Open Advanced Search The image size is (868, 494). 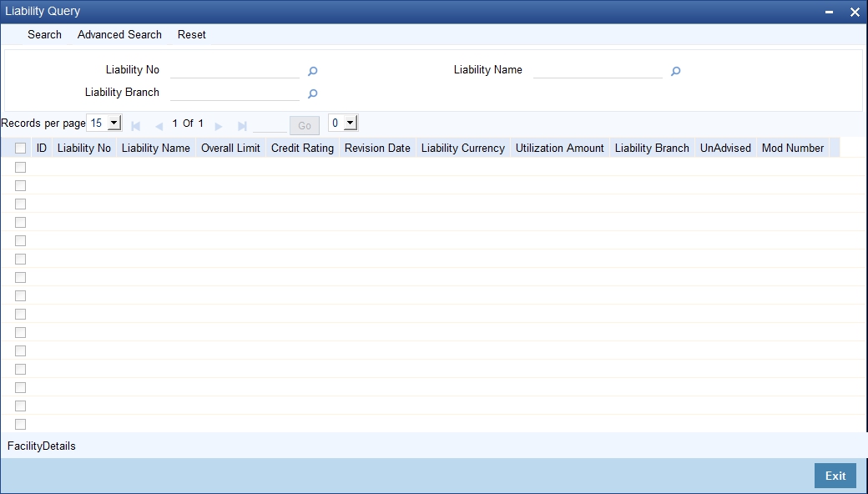coord(119,34)
